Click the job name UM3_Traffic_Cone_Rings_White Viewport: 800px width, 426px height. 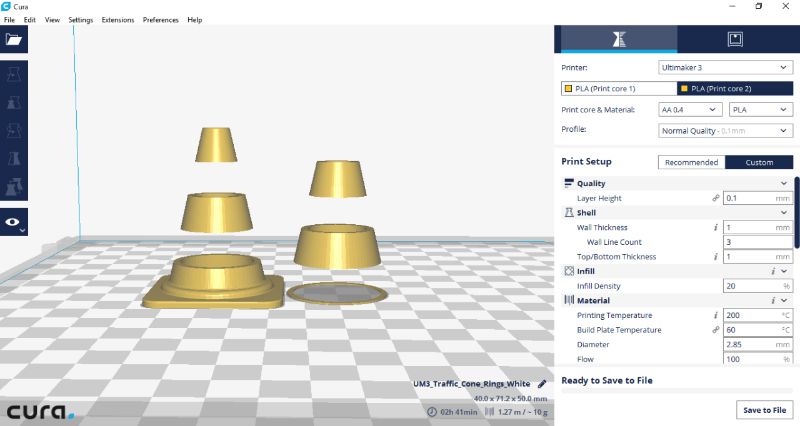[471, 384]
